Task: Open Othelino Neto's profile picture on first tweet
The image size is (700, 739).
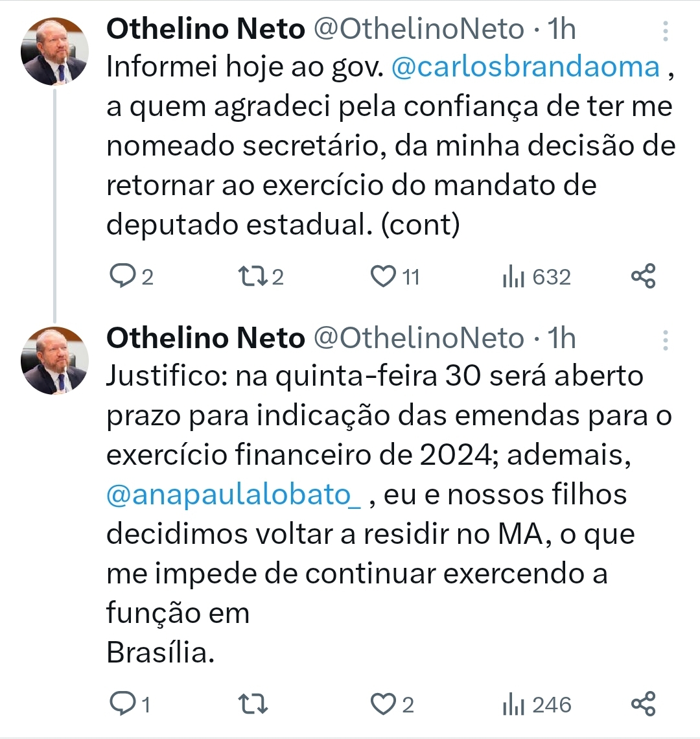Action: click(54, 52)
